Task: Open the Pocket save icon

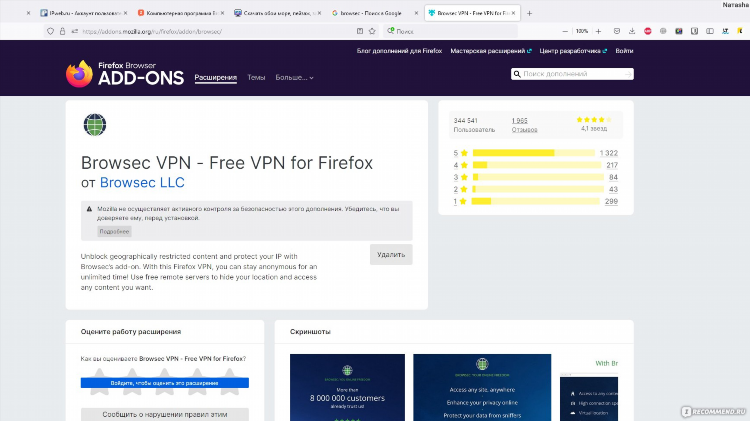Action: tap(617, 31)
